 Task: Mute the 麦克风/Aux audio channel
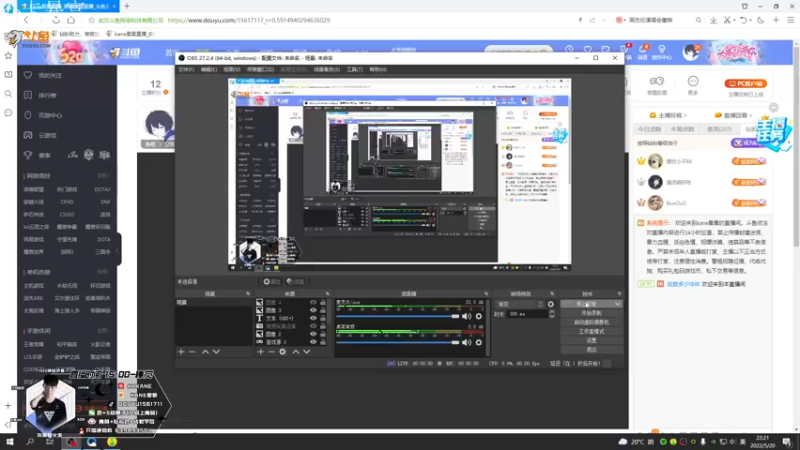466,316
